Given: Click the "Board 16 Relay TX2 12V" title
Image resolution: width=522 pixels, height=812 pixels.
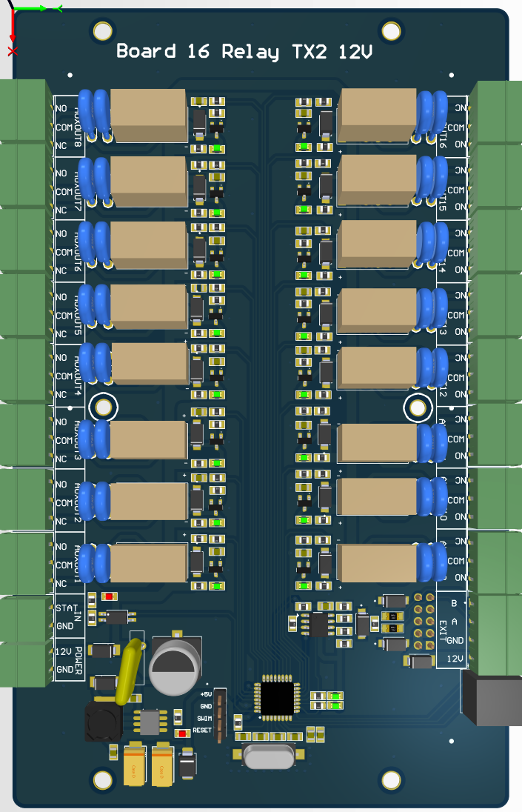Looking at the screenshot, I should [x=244, y=51].
